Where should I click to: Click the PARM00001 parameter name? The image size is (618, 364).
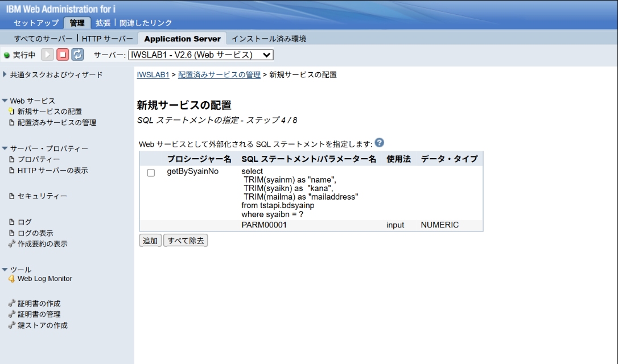tap(264, 225)
